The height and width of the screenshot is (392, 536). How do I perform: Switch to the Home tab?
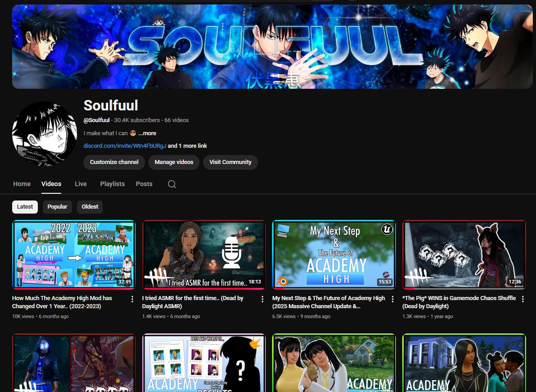tap(22, 184)
